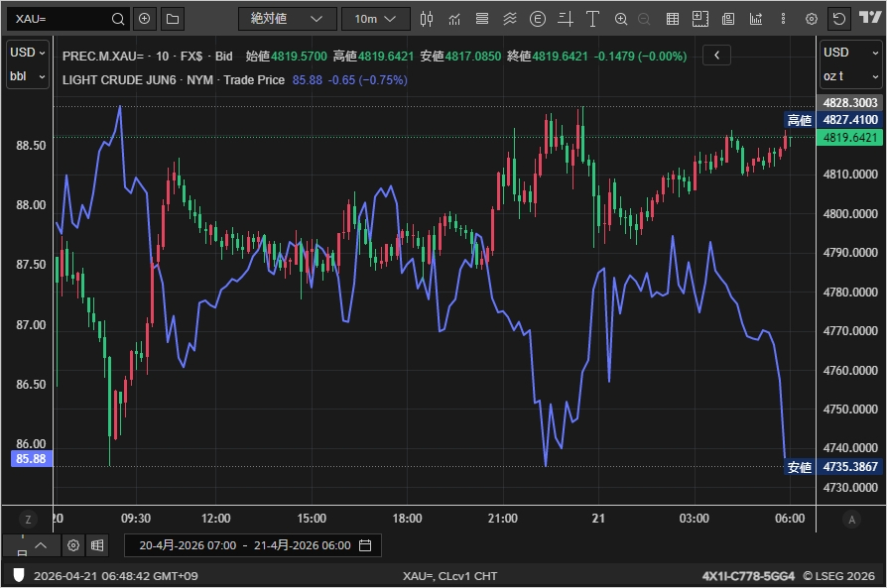
Task: Click the 4819.6421 current price label
Action: (x=849, y=138)
